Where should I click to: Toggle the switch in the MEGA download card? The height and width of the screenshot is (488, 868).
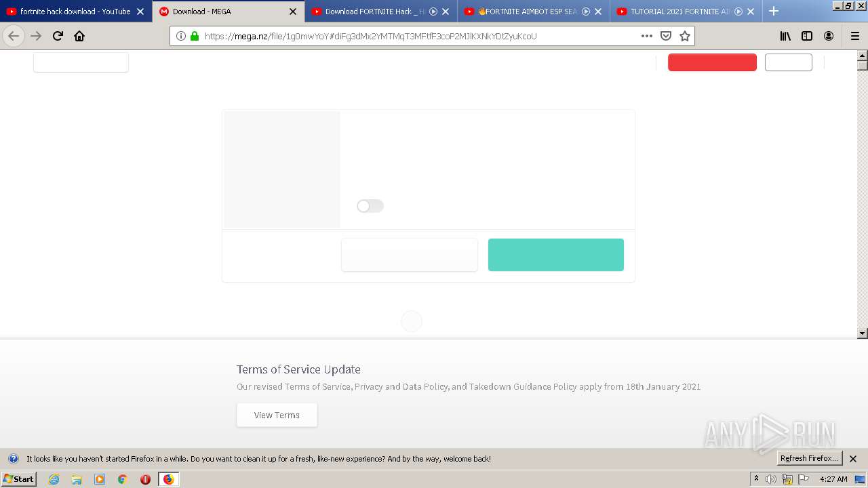tap(370, 206)
